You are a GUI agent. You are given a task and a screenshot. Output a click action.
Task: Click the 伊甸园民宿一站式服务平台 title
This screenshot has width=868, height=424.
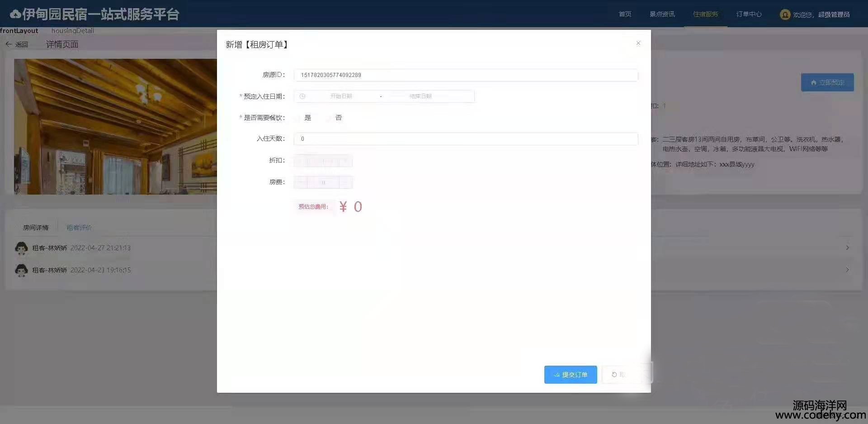[100, 14]
